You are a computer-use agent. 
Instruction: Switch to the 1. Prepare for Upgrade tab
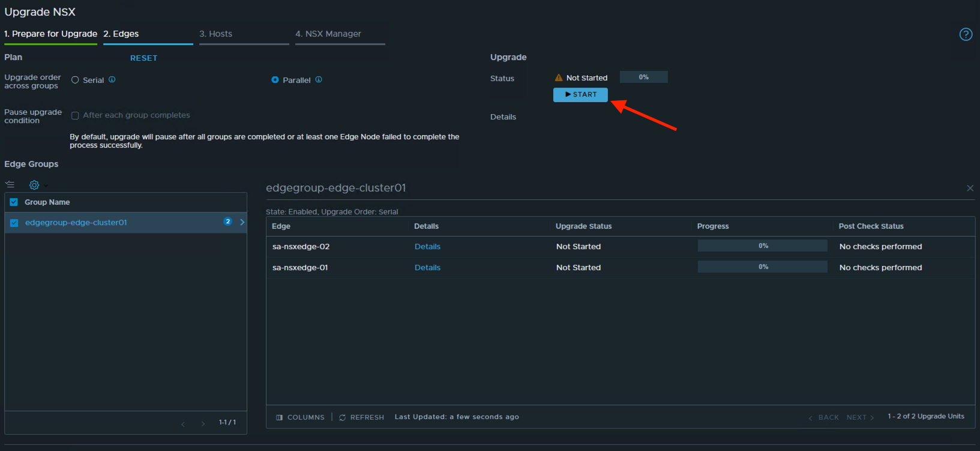click(50, 34)
